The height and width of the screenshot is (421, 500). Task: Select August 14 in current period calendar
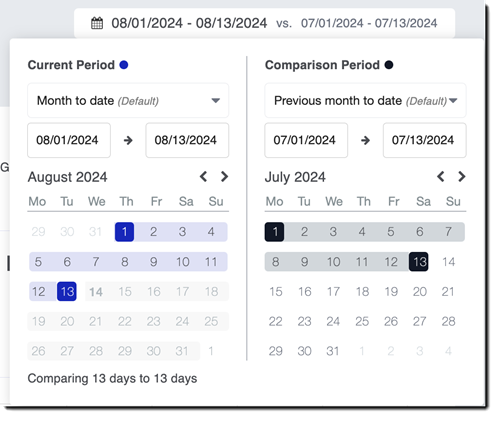96,292
